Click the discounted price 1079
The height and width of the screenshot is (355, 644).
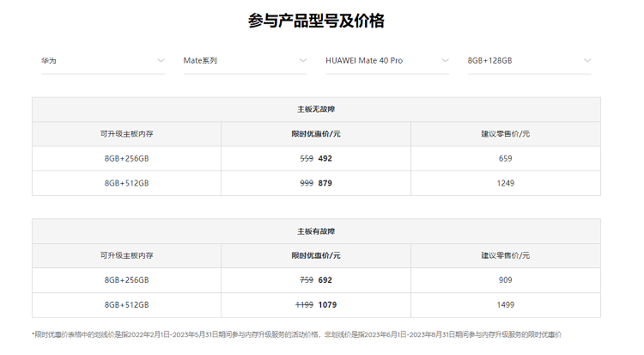(x=327, y=305)
